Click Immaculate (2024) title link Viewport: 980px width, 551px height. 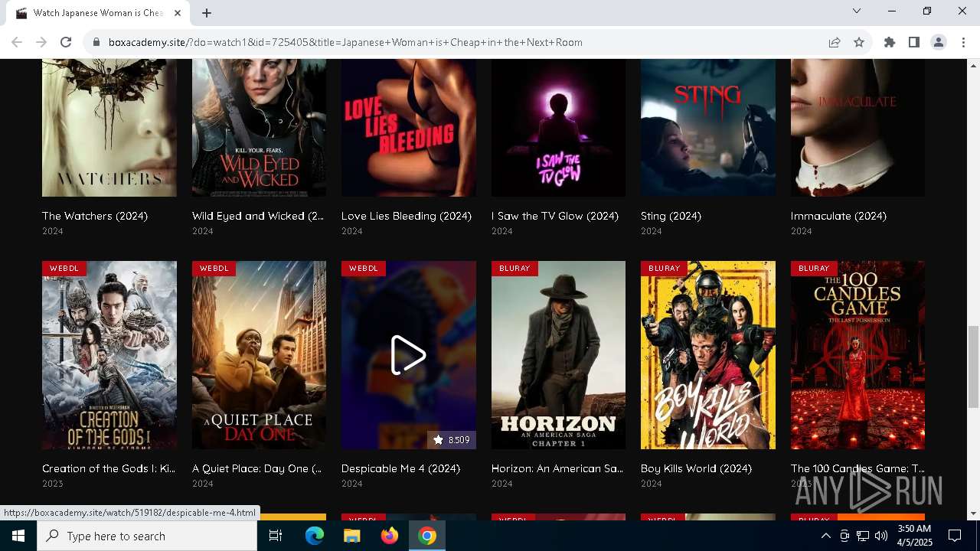(838, 216)
